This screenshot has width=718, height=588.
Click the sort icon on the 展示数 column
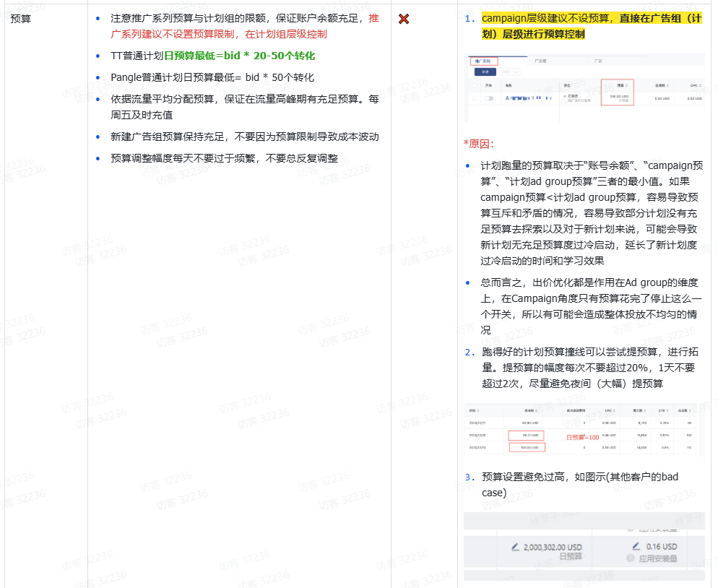tap(644, 410)
